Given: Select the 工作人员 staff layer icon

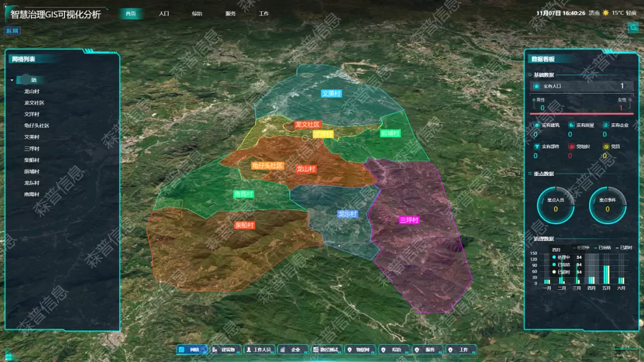Looking at the screenshot, I should tap(249, 349).
